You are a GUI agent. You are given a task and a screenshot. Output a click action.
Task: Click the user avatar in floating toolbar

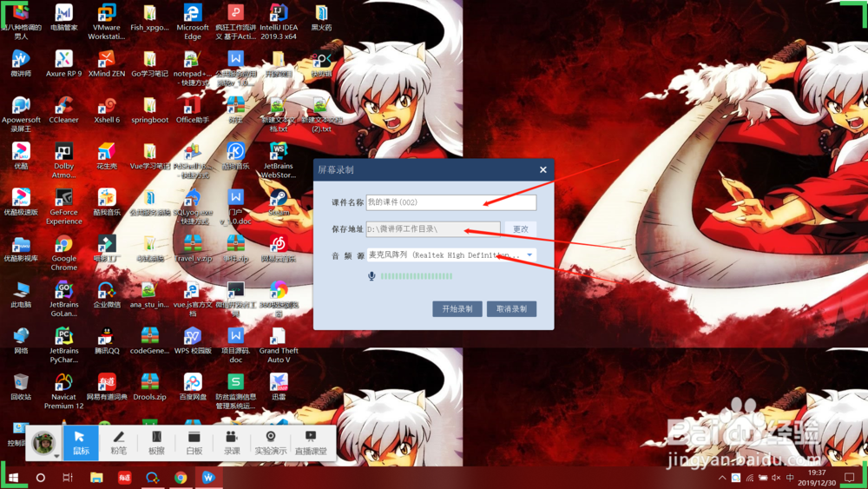[x=43, y=442]
